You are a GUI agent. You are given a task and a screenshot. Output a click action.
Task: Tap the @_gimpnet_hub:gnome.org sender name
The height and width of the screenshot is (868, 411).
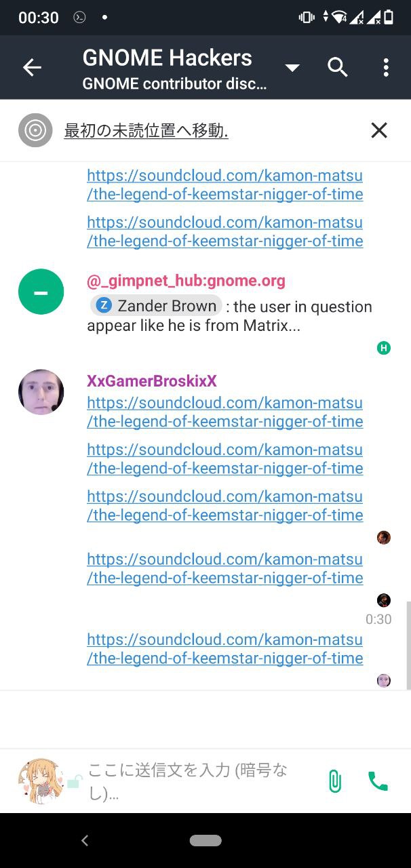(x=186, y=281)
